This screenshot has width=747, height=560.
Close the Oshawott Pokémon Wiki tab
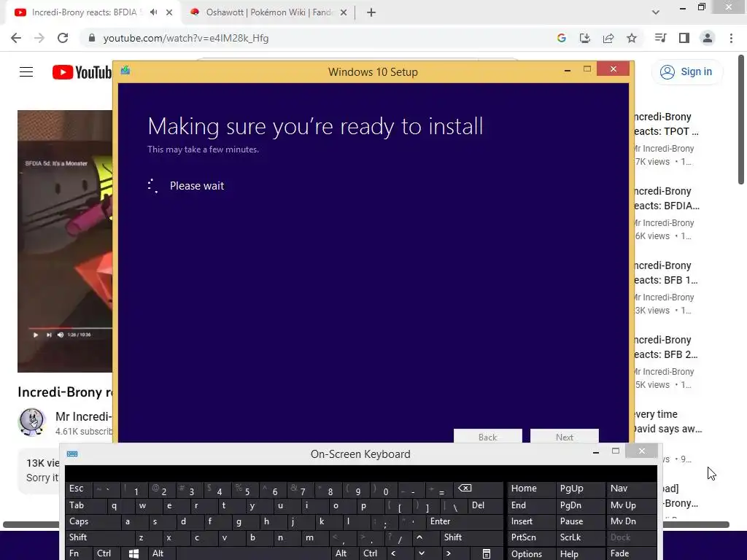pos(344,12)
